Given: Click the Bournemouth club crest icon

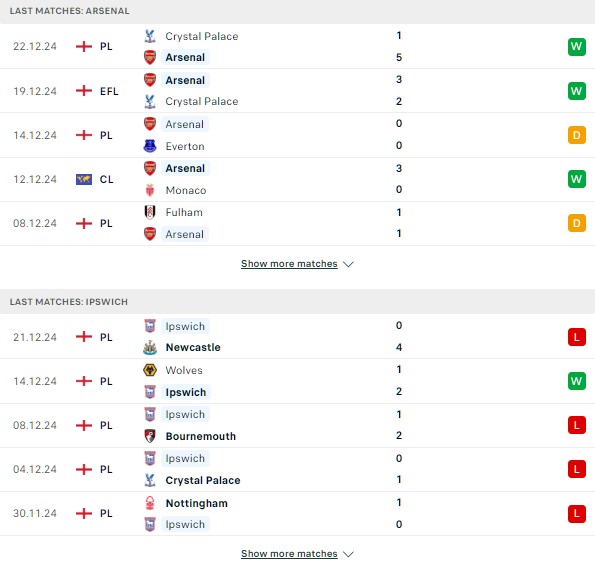Looking at the screenshot, I should tap(150, 436).
